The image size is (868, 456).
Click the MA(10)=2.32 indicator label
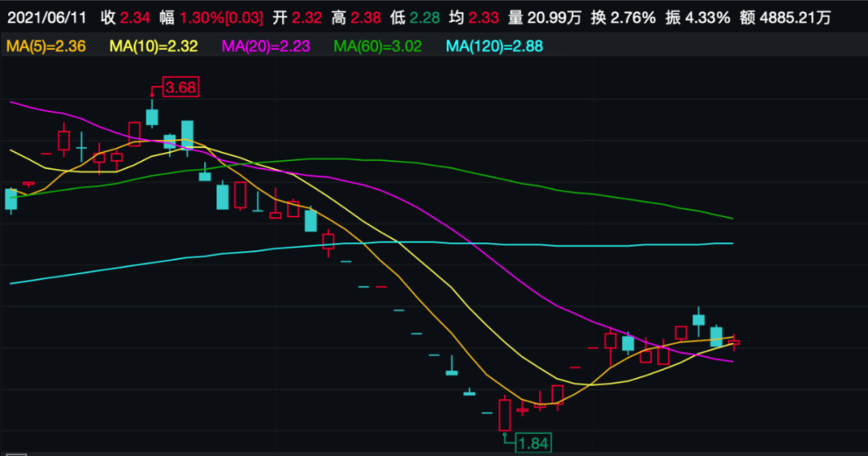click(154, 46)
